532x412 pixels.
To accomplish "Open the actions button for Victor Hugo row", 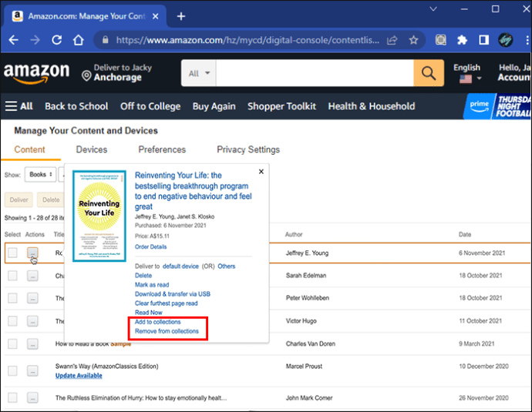I will [32, 321].
